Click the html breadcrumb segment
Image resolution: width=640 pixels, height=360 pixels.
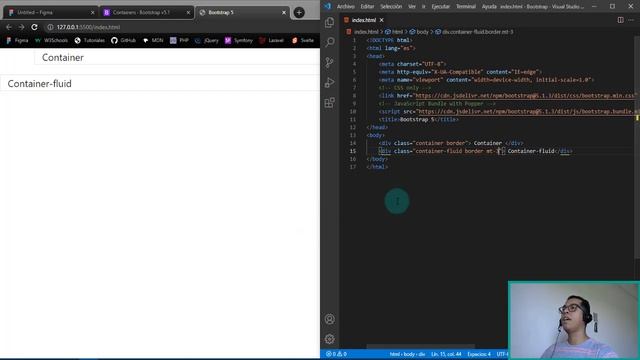pos(394,32)
